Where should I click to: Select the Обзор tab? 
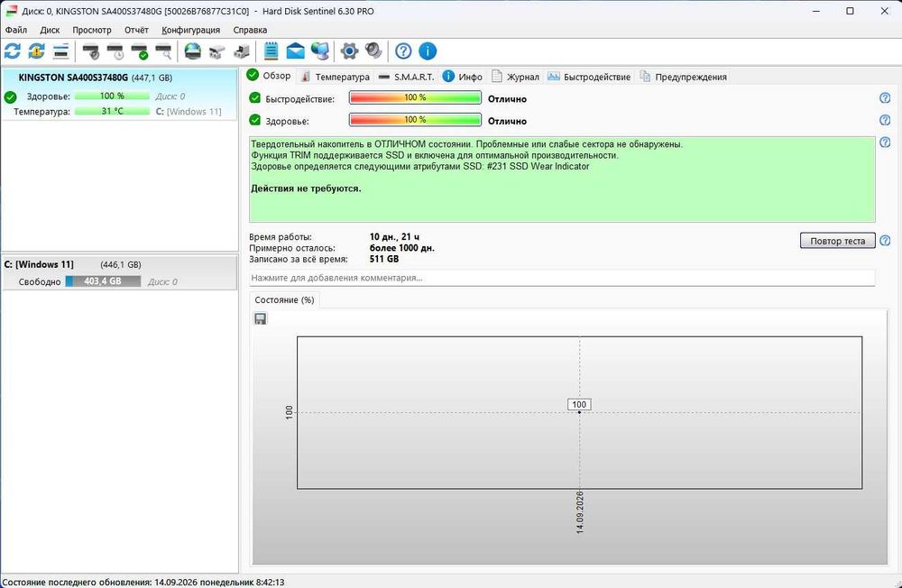[269, 76]
